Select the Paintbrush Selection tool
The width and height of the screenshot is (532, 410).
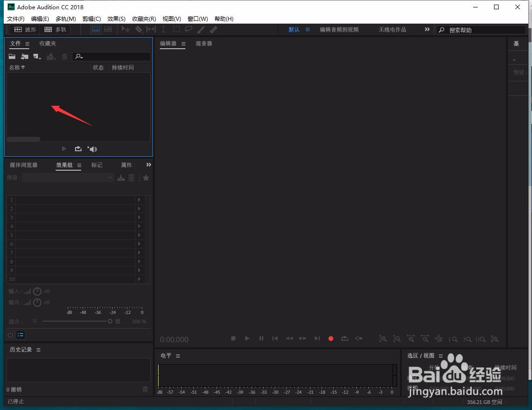(201, 30)
